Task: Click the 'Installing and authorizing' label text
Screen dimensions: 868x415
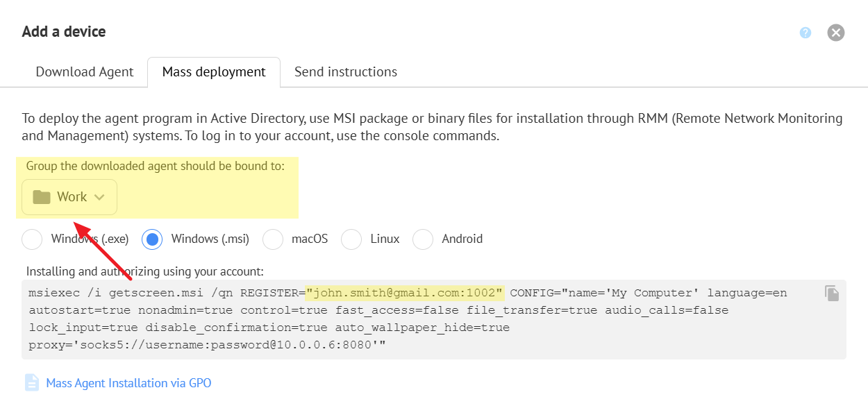Action: tap(145, 271)
